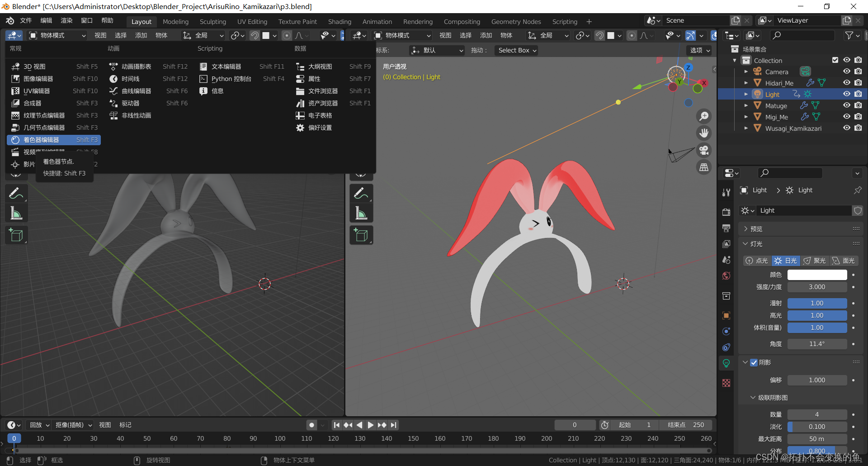
Task: Open the Scene properties tab
Action: click(726, 260)
